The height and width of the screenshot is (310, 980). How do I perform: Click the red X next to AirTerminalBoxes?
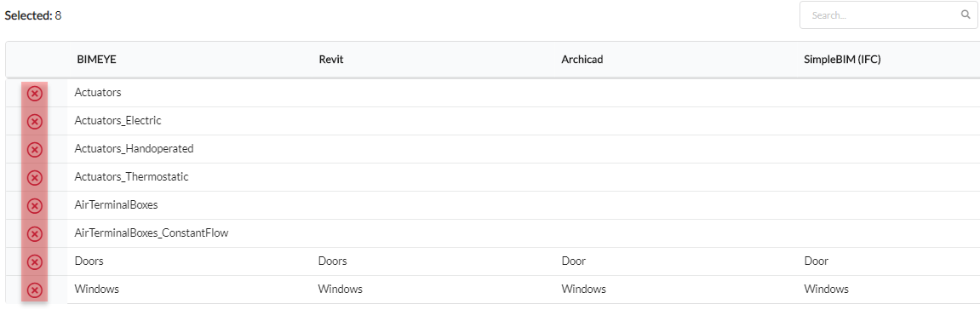(35, 205)
